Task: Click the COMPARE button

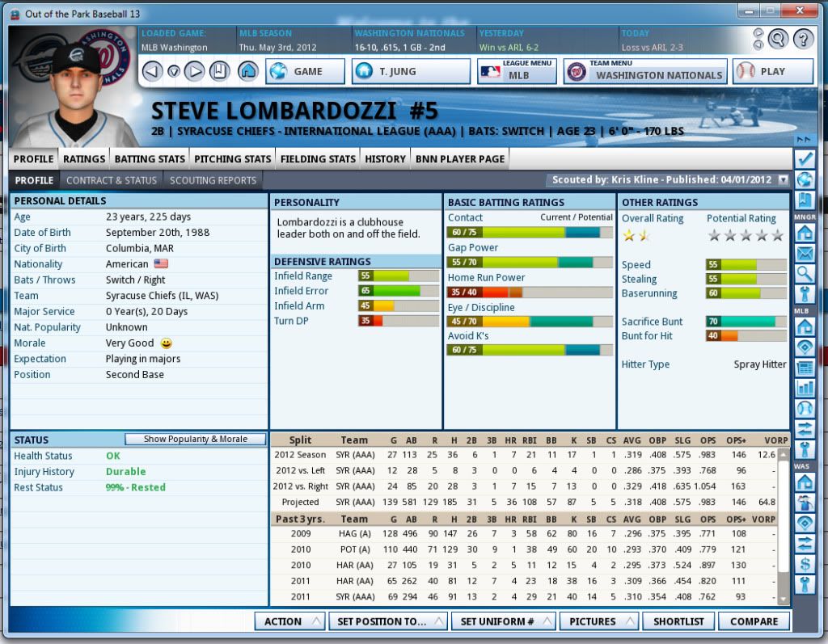Action: (x=754, y=621)
